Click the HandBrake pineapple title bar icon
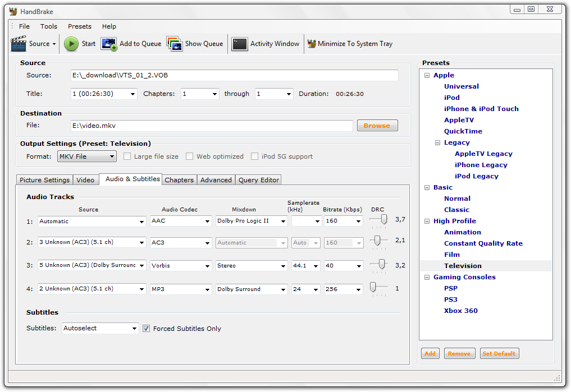Image resolution: width=571 pixels, height=392 pixels. coord(13,12)
